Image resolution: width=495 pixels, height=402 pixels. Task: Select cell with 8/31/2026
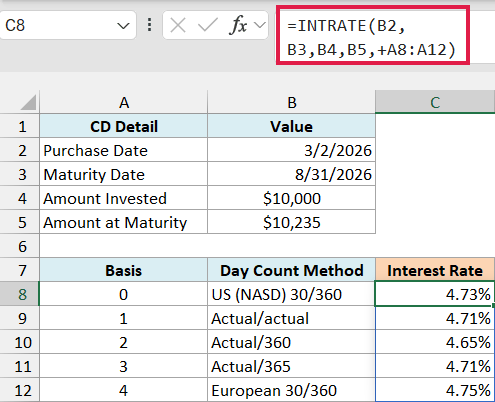[x=292, y=174]
